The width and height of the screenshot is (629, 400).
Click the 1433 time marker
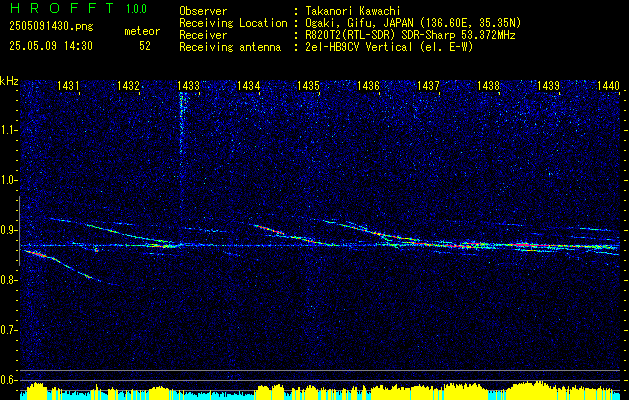click(x=189, y=85)
